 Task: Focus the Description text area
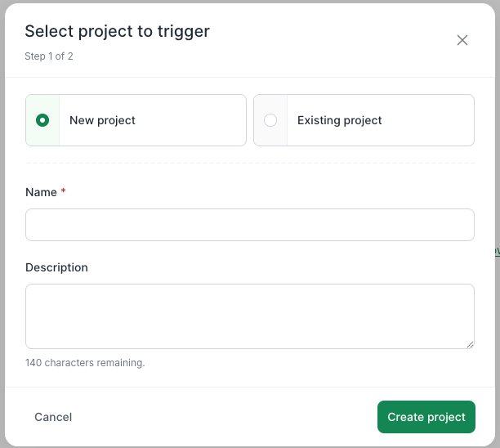tap(249, 316)
